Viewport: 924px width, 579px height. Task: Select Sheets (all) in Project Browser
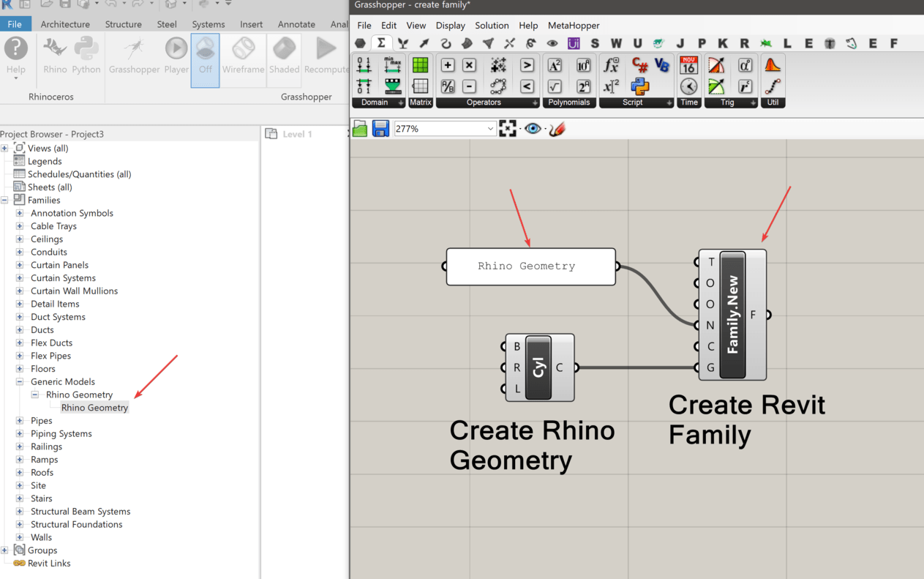coord(50,187)
